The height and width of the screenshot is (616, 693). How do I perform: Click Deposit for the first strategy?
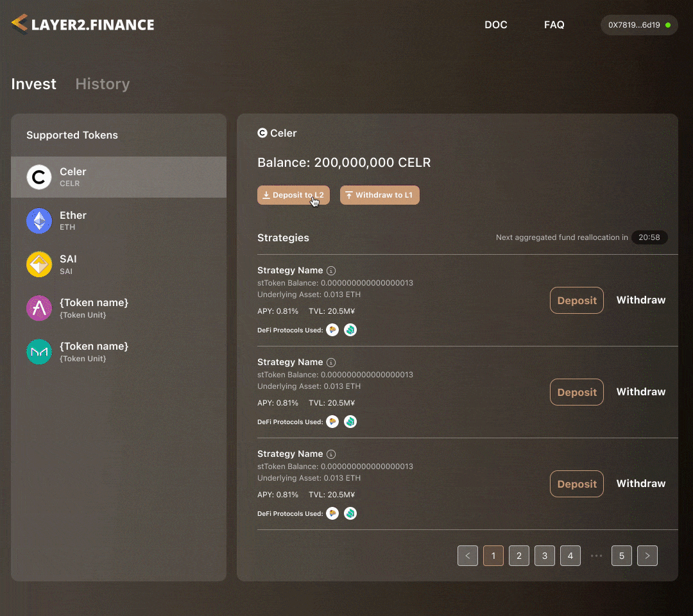click(577, 300)
